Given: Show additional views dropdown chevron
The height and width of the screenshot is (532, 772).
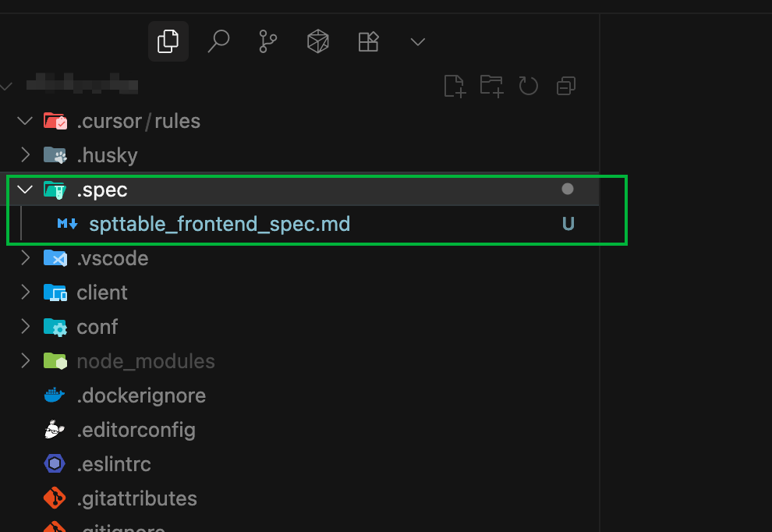Looking at the screenshot, I should (418, 42).
